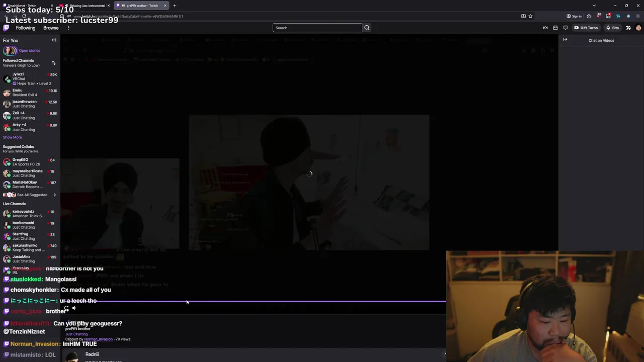Open jasontheween channel in sidebar
The width and height of the screenshot is (644, 362).
[30, 104]
